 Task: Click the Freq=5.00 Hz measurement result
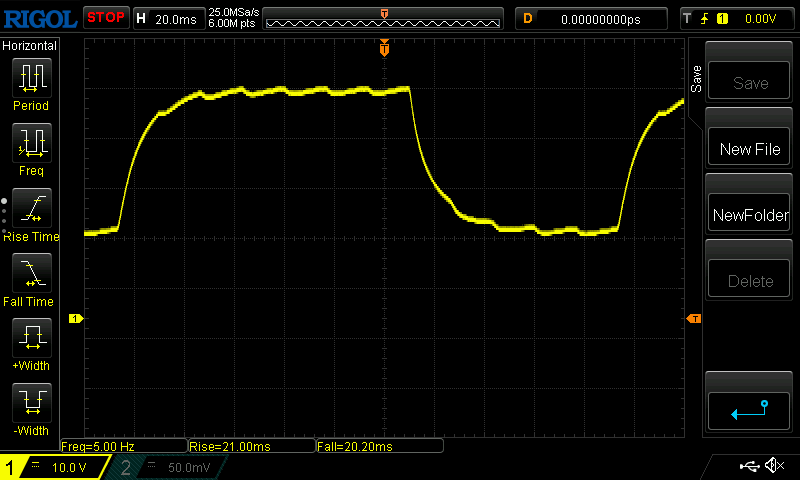tap(124, 446)
